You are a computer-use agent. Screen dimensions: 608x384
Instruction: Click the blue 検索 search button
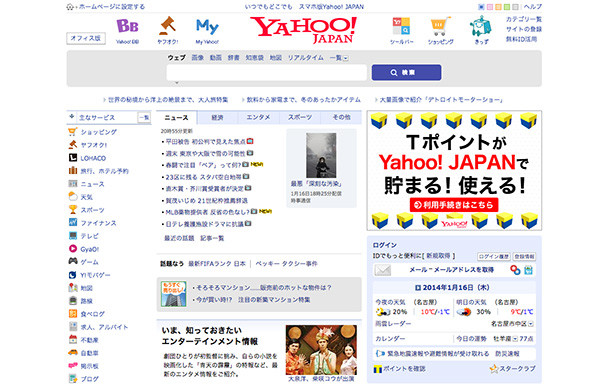(406, 73)
